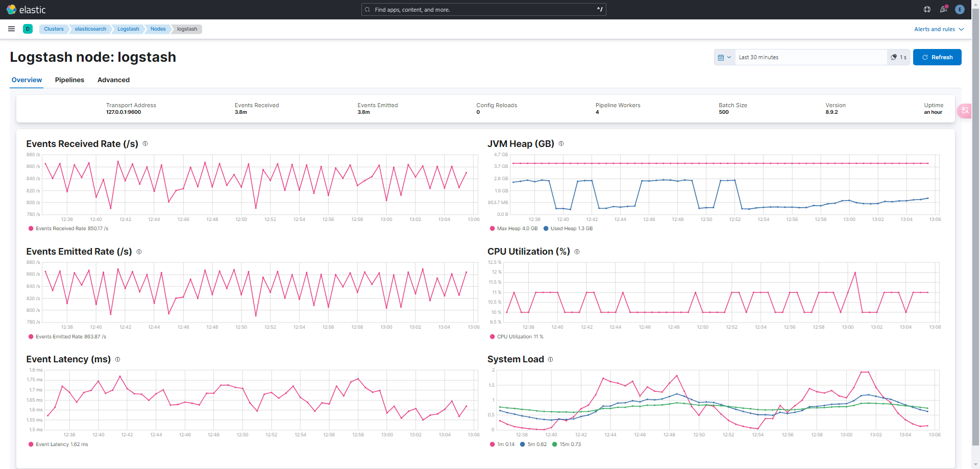
Task: Toggle Max Heap series in legend
Action: tap(513, 229)
